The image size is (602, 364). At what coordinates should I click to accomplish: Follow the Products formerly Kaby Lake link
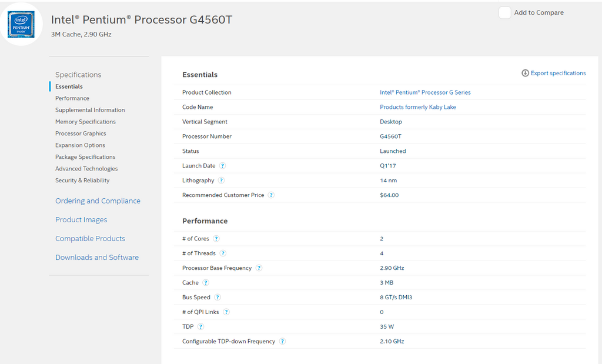418,107
